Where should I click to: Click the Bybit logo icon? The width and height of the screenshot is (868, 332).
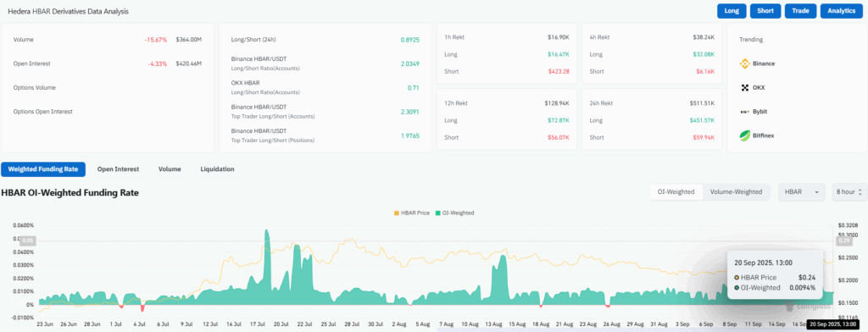744,112
